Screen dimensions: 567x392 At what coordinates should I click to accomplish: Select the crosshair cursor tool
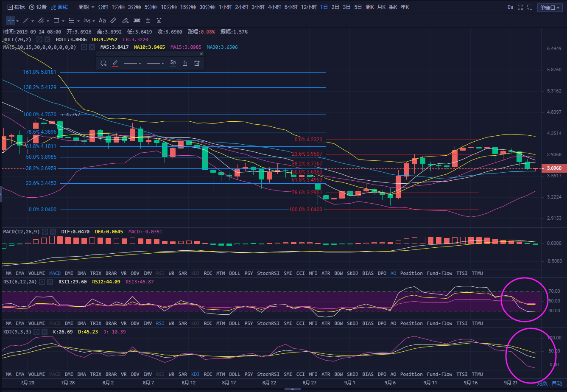11,20
